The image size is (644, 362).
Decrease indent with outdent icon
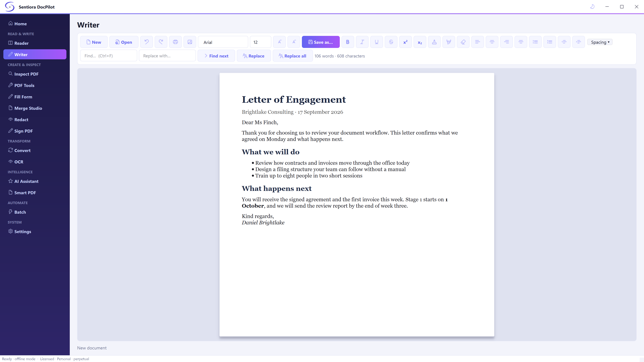coord(564,42)
